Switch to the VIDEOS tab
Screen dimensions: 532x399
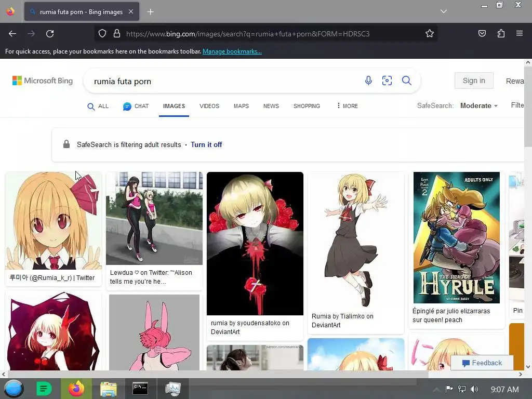pyautogui.click(x=209, y=106)
